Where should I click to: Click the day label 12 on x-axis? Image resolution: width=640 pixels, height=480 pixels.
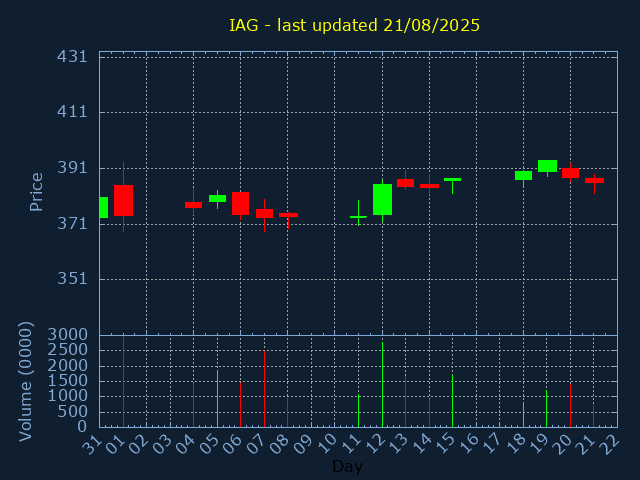click(376, 443)
